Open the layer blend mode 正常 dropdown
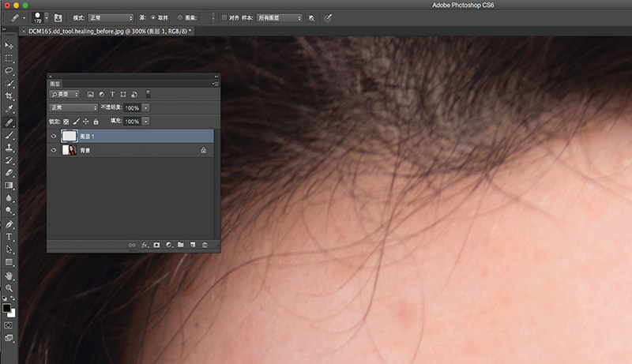632x364 pixels. pyautogui.click(x=73, y=107)
